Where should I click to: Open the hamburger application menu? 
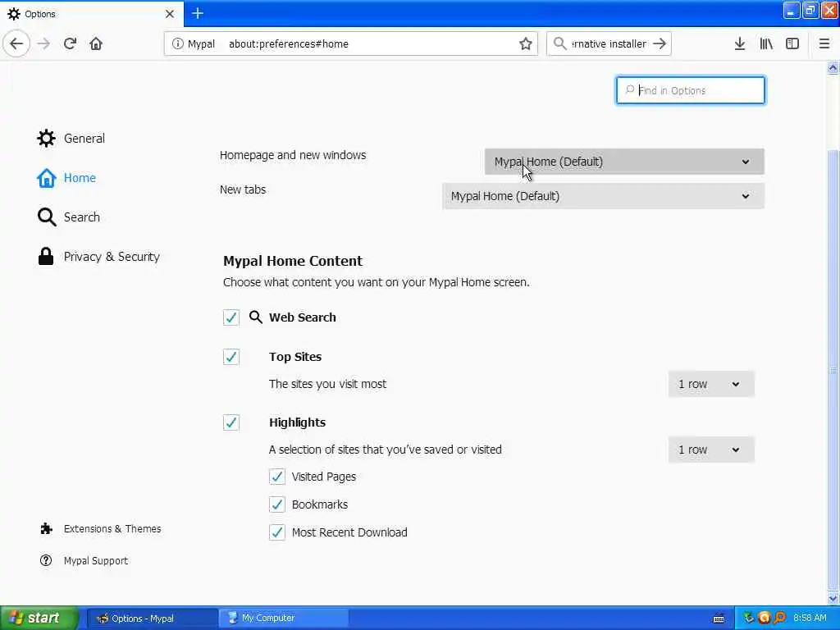(x=824, y=43)
